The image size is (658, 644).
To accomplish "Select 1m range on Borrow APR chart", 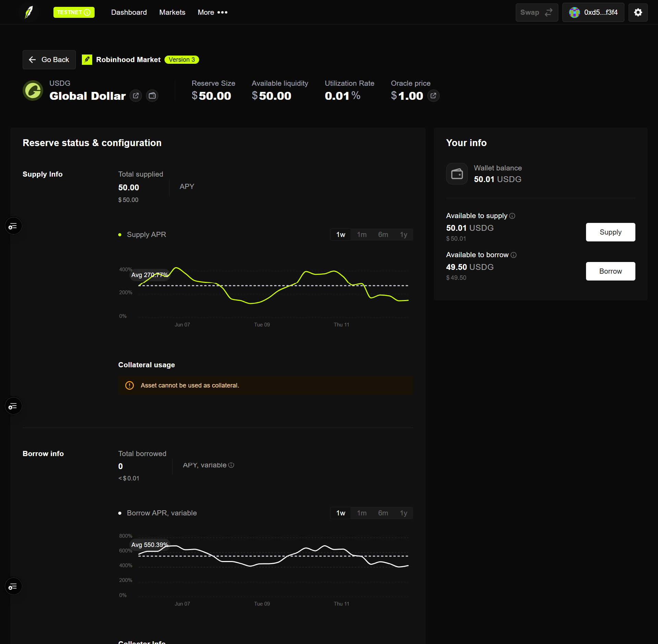I will point(362,513).
